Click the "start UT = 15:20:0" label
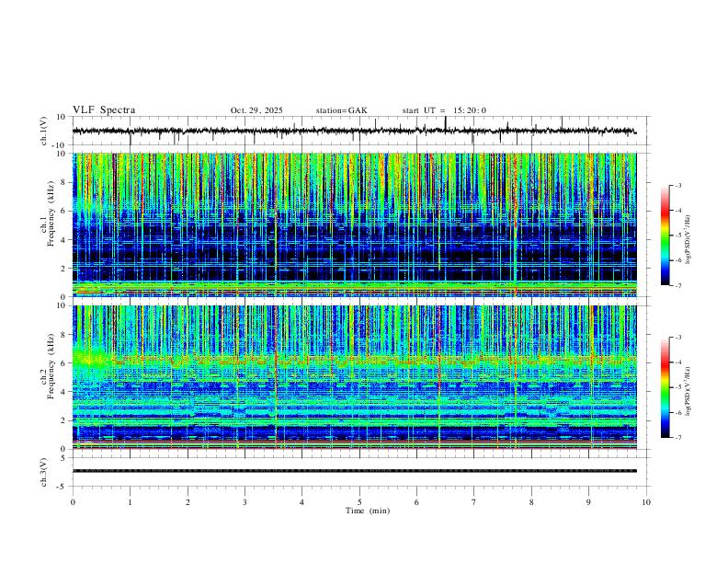Image resolution: width=728 pixels, height=563 pixels. pos(444,110)
